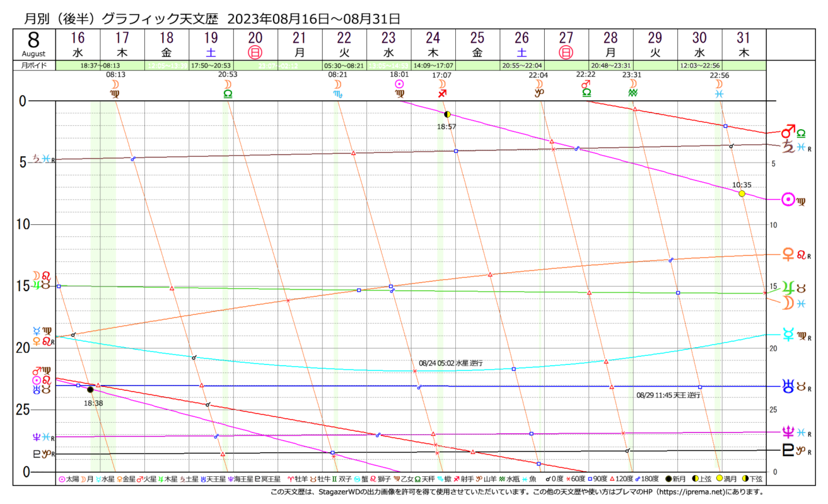
Task: Click the Sun ingress marker at 18:01
Action: (399, 84)
